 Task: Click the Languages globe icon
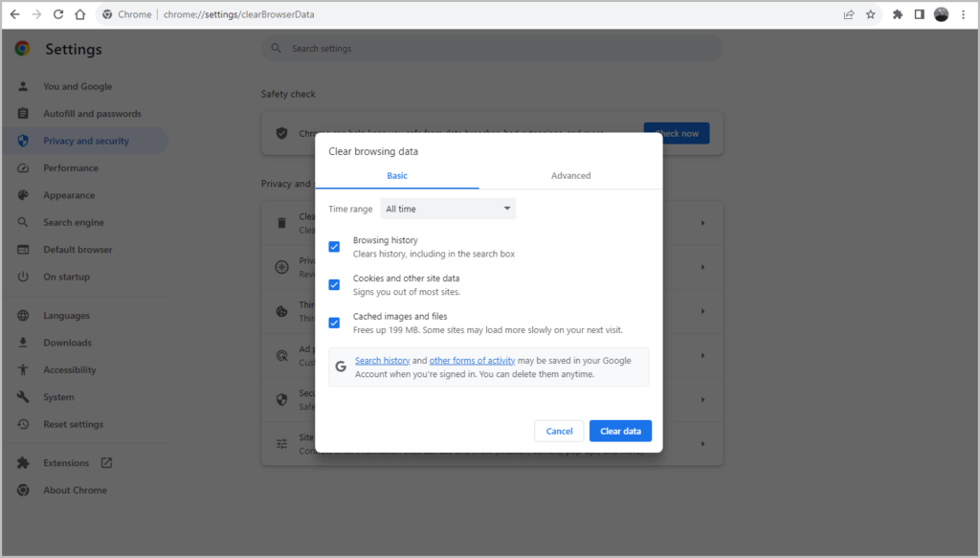[x=23, y=316]
